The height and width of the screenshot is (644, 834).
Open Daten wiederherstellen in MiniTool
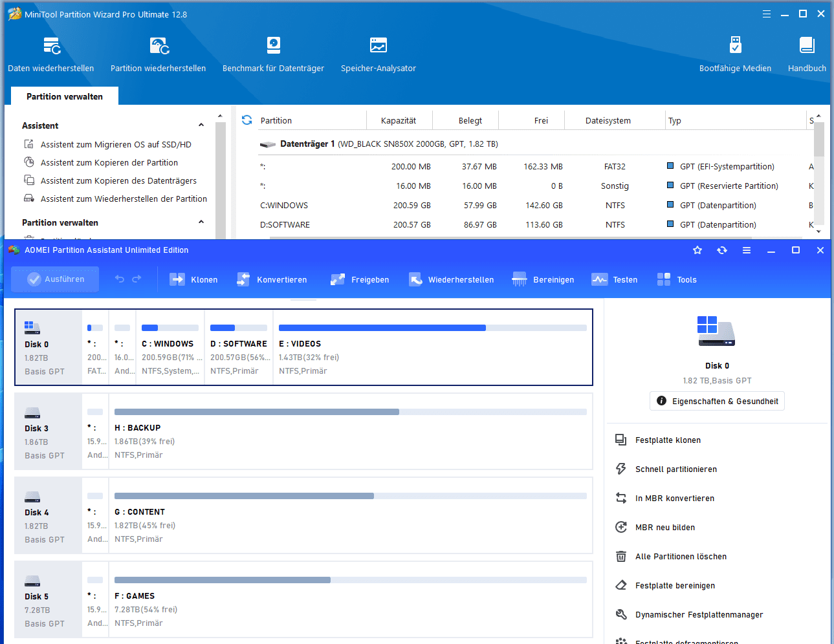coord(51,54)
